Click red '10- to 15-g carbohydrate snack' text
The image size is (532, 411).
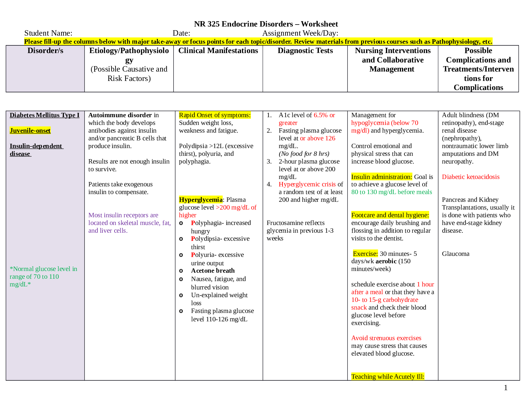pos(385,304)
